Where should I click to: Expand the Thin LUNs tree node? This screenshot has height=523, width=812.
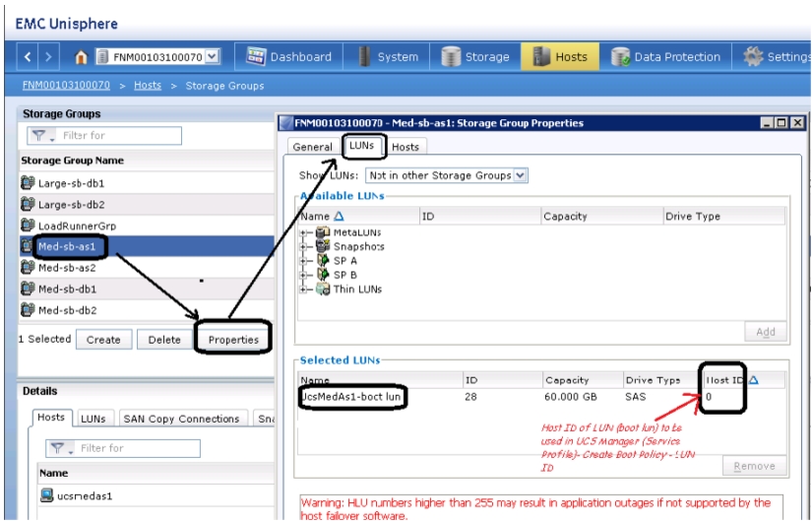(x=303, y=290)
